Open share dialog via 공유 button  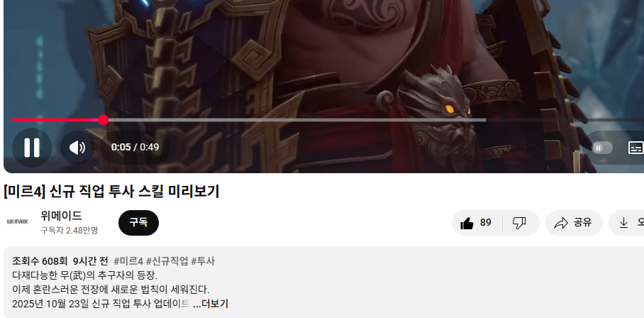coord(574,223)
